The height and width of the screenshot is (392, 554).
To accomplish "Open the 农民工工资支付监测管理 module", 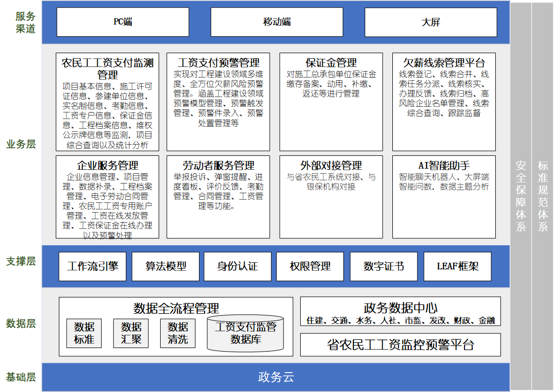I will click(107, 102).
